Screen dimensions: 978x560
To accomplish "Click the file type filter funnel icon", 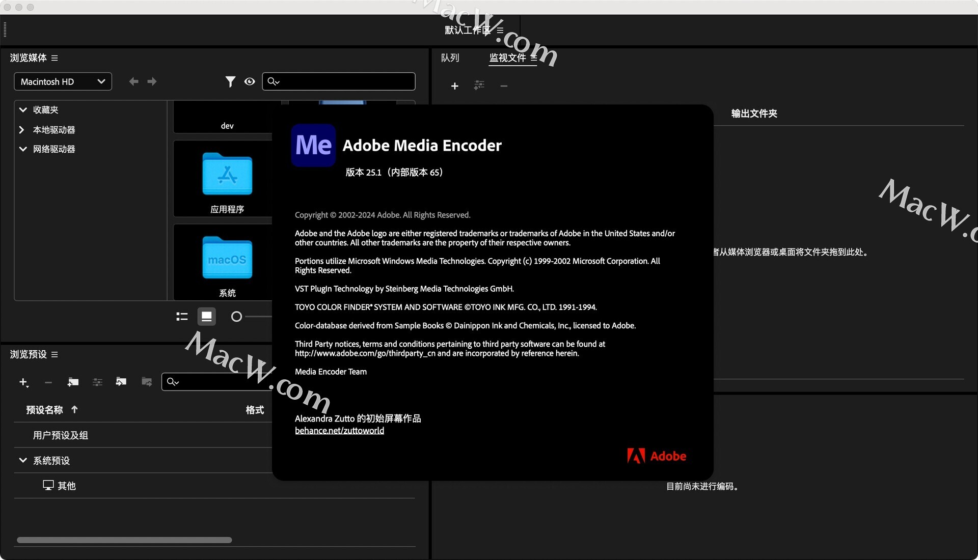I will tap(230, 81).
